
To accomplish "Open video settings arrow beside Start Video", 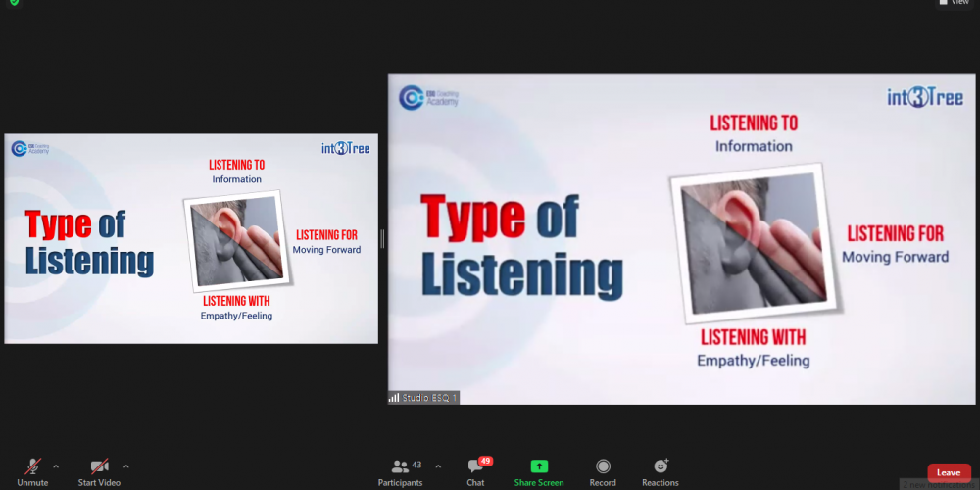I will click(126, 466).
